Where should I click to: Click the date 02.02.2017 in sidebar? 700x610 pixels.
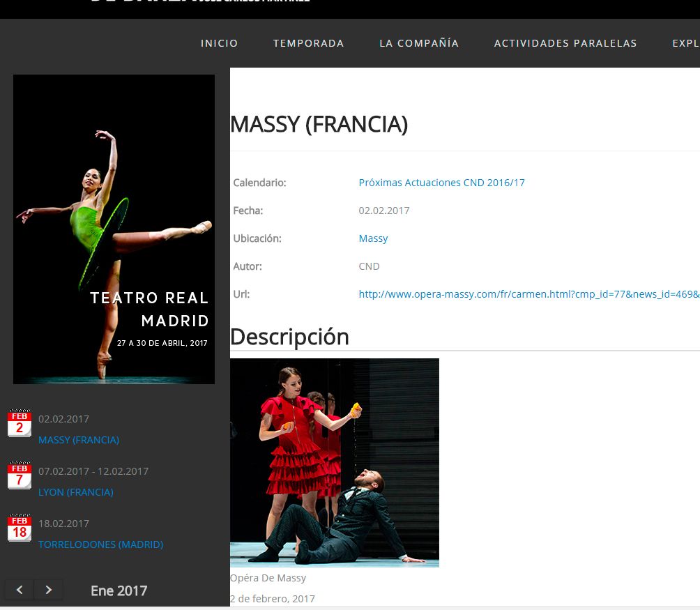(x=64, y=419)
